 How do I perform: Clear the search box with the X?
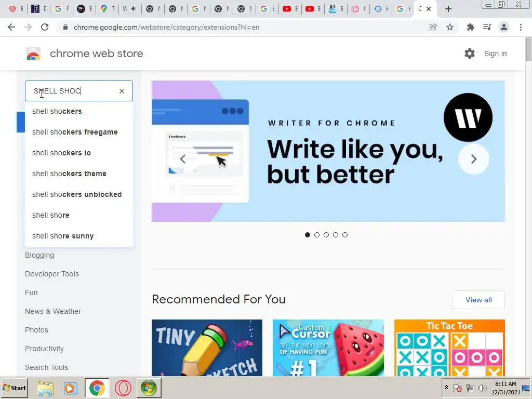[x=122, y=91]
